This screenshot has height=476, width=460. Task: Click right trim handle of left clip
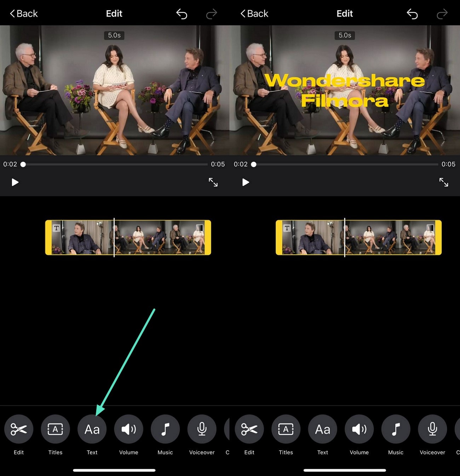(208, 237)
